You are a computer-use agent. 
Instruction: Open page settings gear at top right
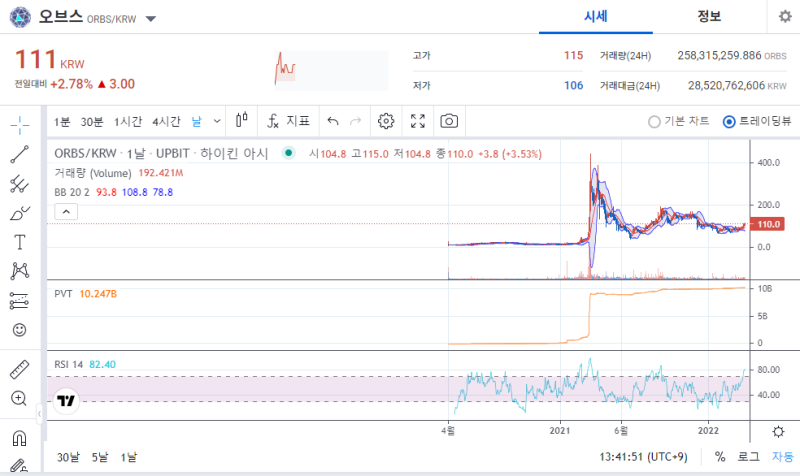coord(785,16)
